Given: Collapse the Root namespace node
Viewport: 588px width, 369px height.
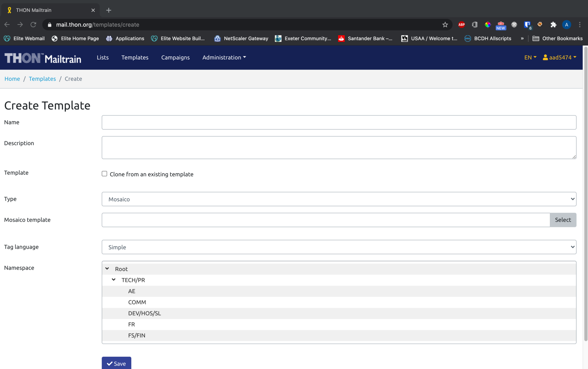Looking at the screenshot, I should pyautogui.click(x=107, y=269).
